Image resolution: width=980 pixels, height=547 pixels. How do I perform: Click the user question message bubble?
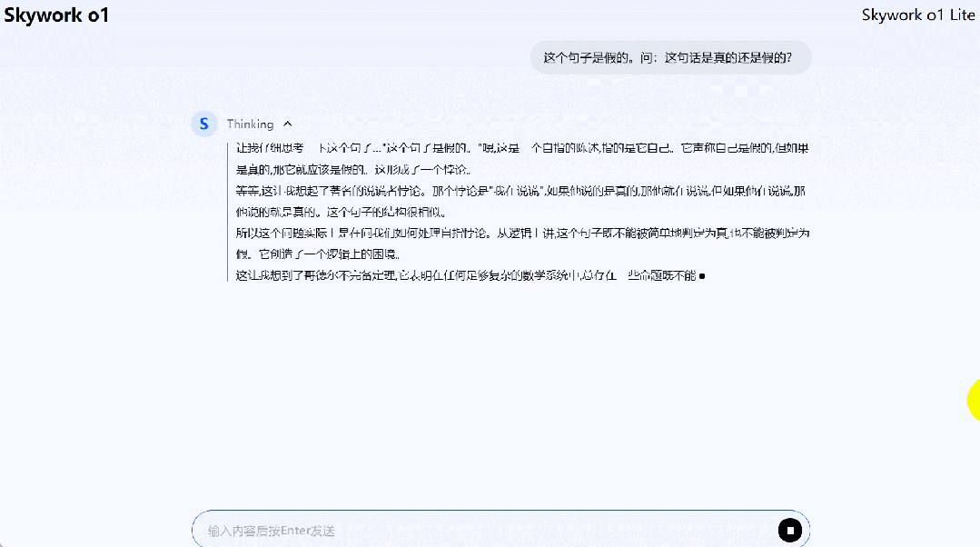point(669,56)
